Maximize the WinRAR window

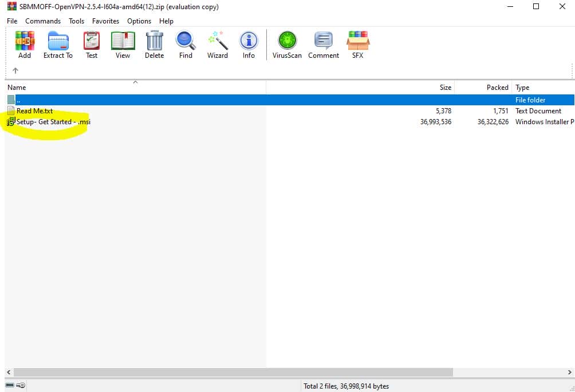535,6
